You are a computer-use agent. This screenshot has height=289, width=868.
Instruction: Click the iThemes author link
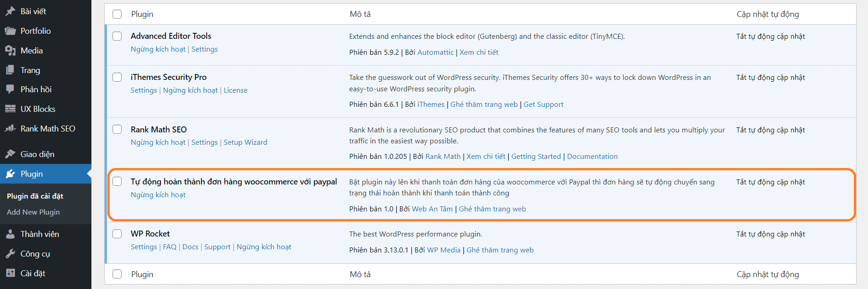431,105
